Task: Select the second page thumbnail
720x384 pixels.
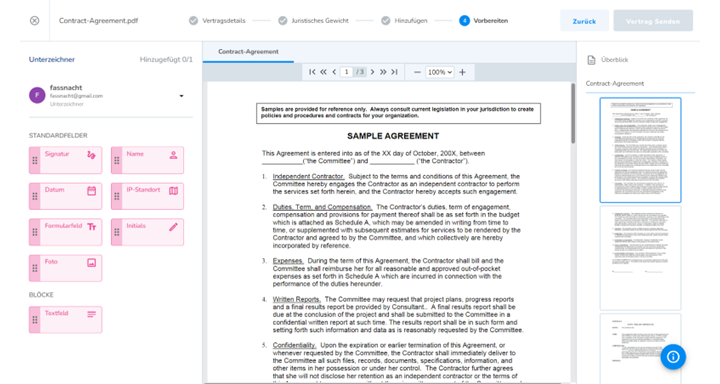Action: click(640, 258)
